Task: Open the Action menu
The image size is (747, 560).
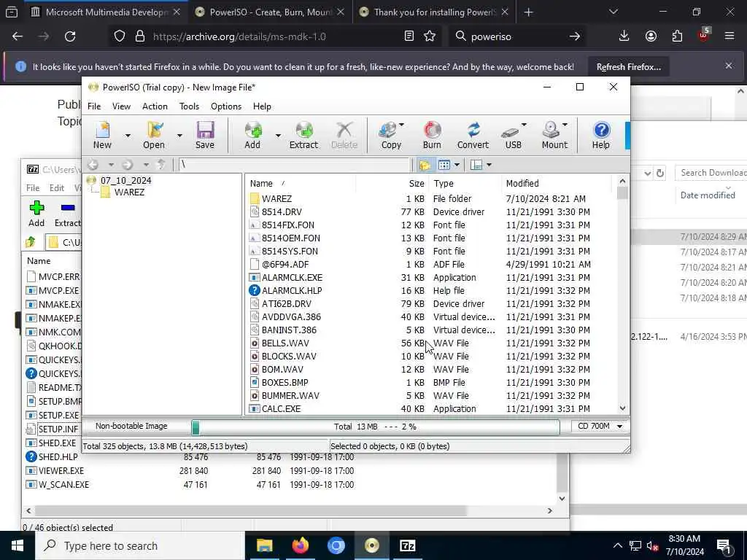Action: 155,106
